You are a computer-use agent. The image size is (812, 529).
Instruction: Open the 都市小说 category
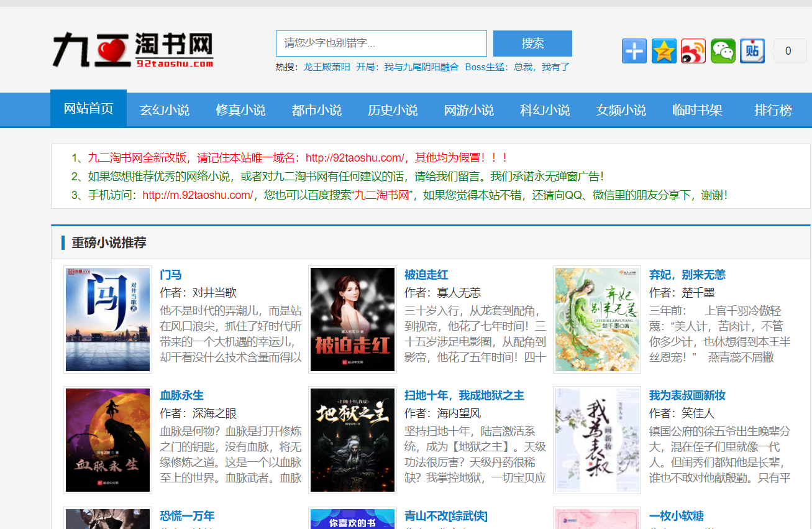tap(317, 110)
